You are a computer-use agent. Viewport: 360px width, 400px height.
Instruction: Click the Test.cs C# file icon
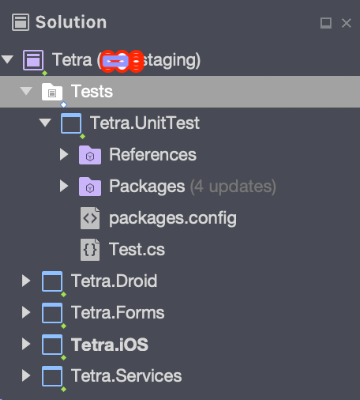90,250
